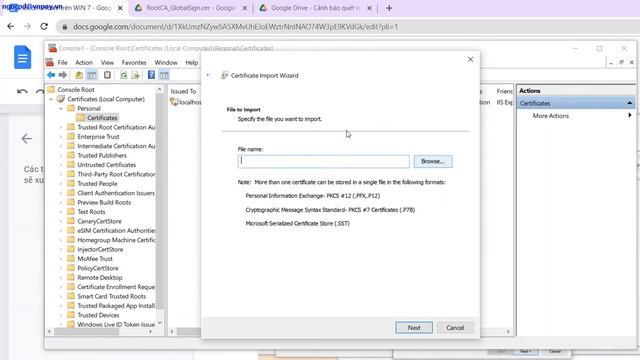Viewport: 640px width, 360px height.
Task: Close the Google Drive tab
Action: [369, 8]
